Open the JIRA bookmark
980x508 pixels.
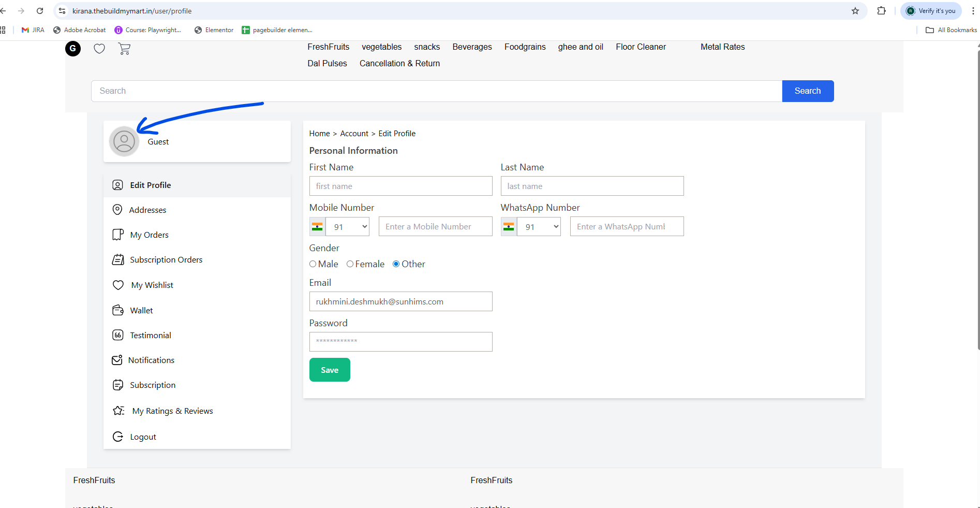coord(33,30)
